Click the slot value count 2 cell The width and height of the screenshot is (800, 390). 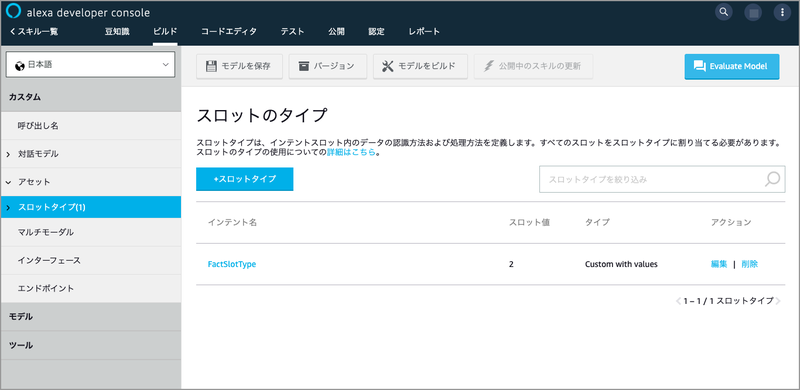pyautogui.click(x=511, y=264)
